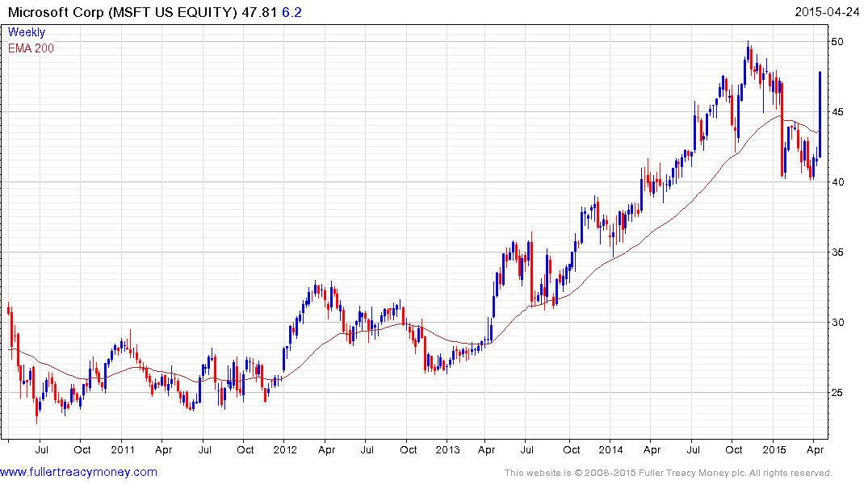Select the EMA 200 legend label
This screenshot has width=868, height=484.
click(31, 48)
